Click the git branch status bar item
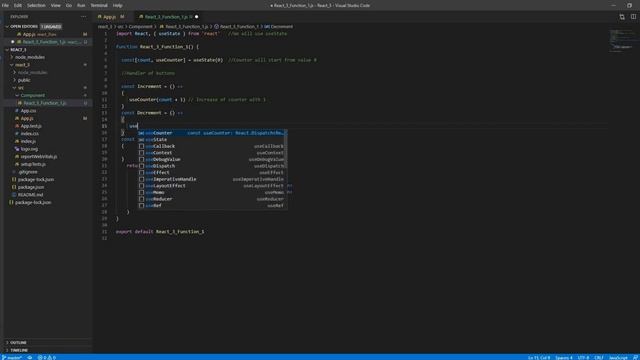This screenshot has width=640, height=360. coord(12,358)
